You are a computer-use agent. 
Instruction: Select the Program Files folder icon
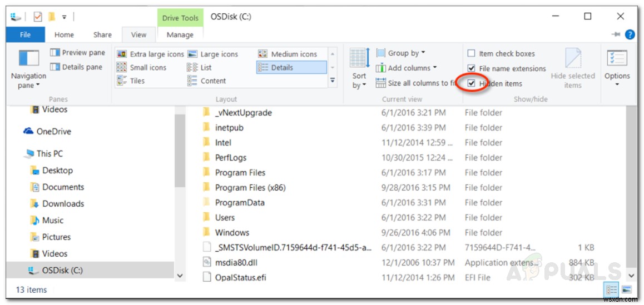pyautogui.click(x=206, y=172)
